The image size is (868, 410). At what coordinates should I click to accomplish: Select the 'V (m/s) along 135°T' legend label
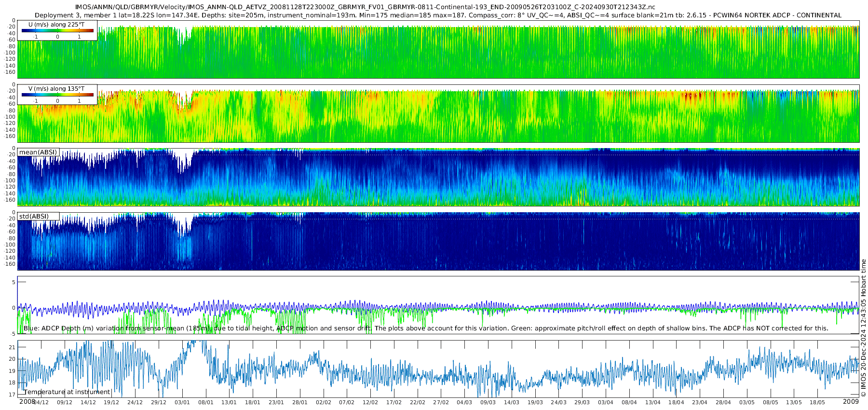[x=56, y=89]
